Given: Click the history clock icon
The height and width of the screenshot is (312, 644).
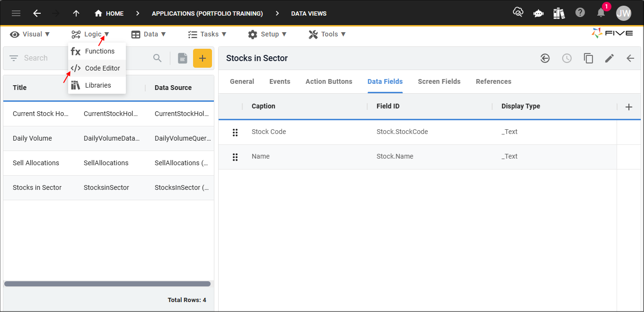Looking at the screenshot, I should click(x=567, y=58).
